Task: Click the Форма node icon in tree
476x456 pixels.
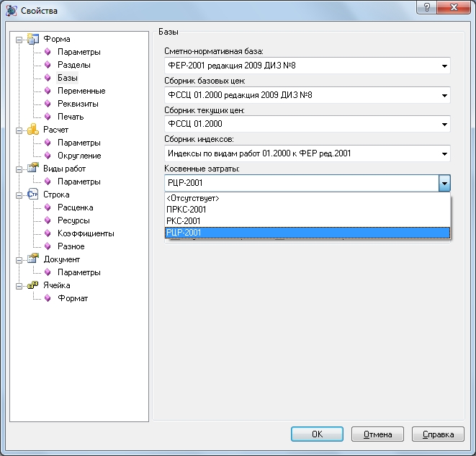Action: [x=32, y=39]
